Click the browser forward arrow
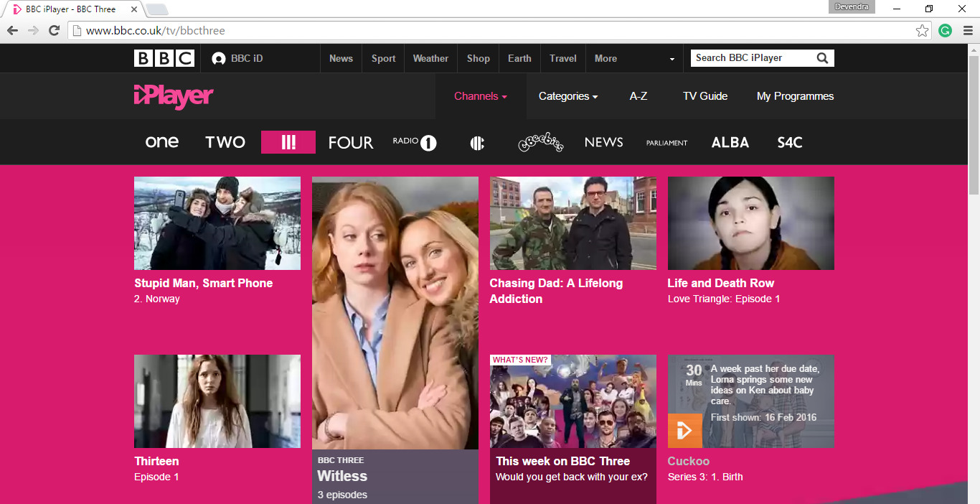Image resolution: width=980 pixels, height=504 pixels. 33,30
